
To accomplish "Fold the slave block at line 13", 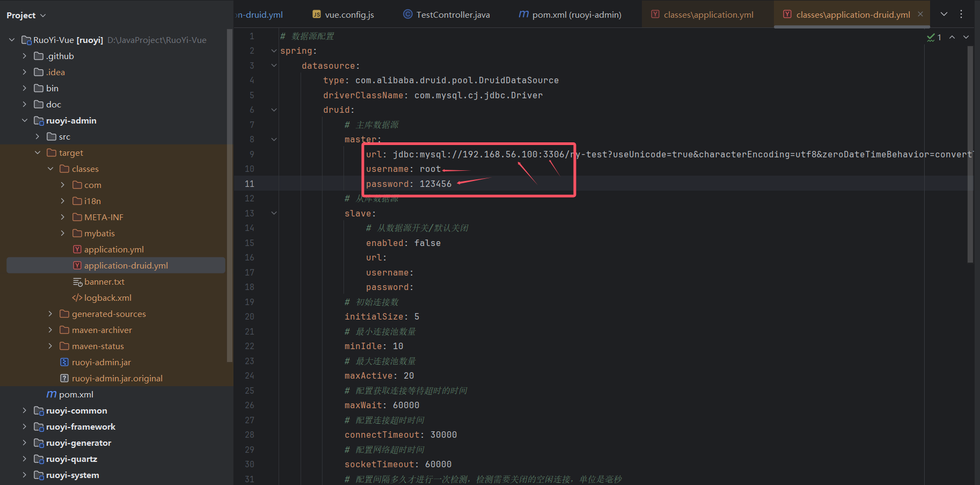I will 274,214.
